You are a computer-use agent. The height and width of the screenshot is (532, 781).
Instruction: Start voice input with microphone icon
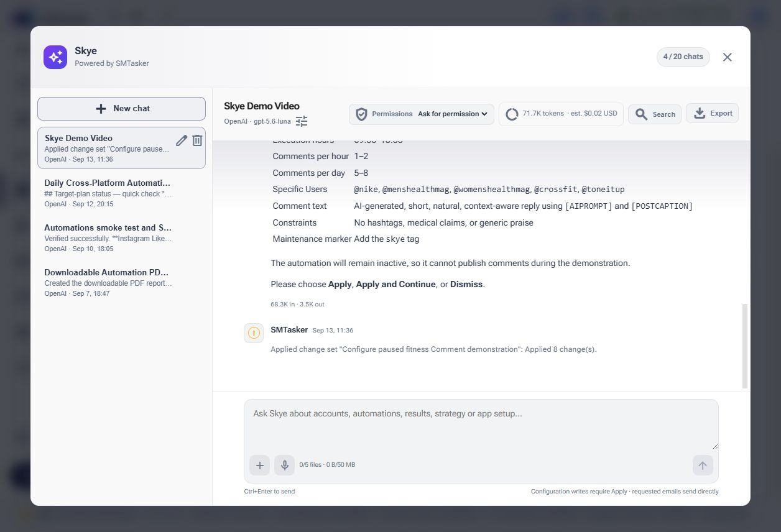(284, 465)
